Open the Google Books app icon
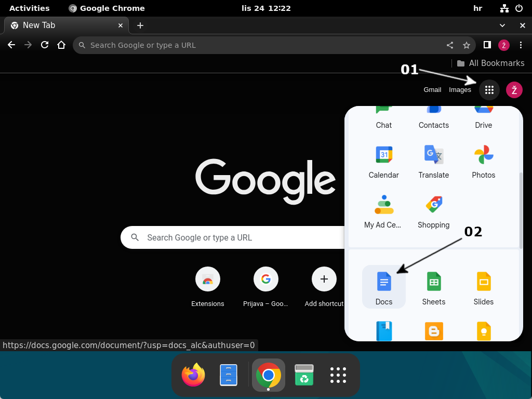 [384, 331]
